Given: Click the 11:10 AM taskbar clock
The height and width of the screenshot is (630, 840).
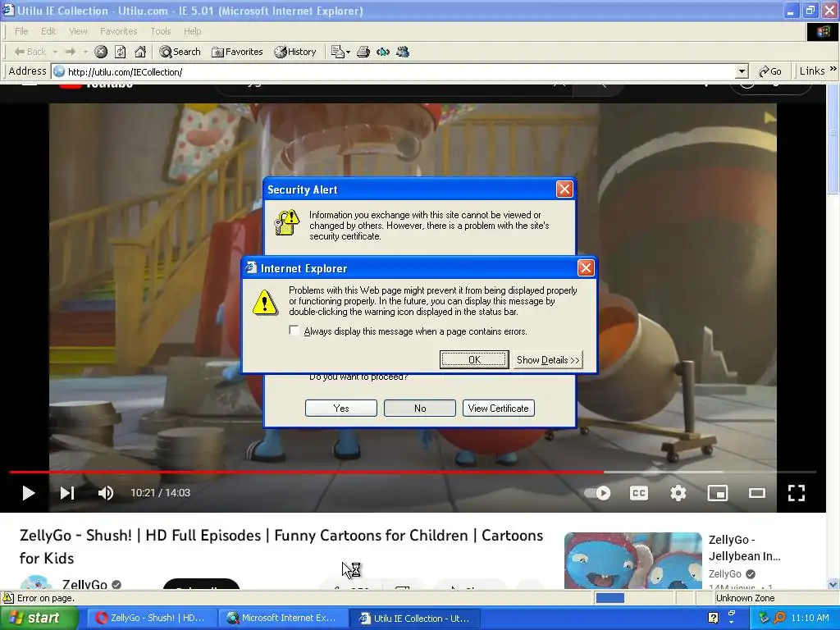Looking at the screenshot, I should pyautogui.click(x=810, y=618).
